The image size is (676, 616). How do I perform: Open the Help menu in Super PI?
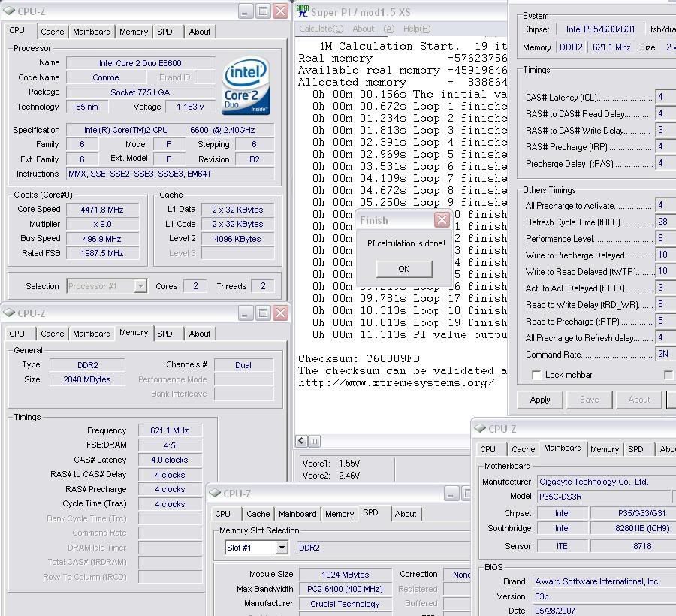pos(417,29)
